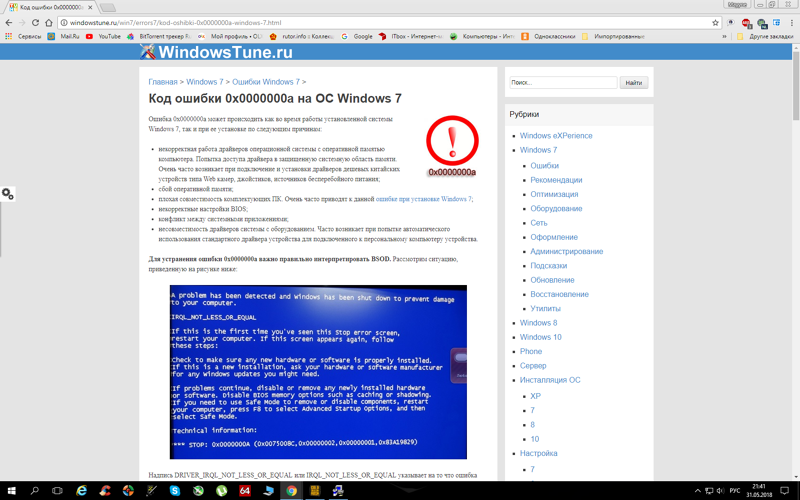This screenshot has width=800, height=500.
Task: Open Настройка category
Action: pos(538,453)
